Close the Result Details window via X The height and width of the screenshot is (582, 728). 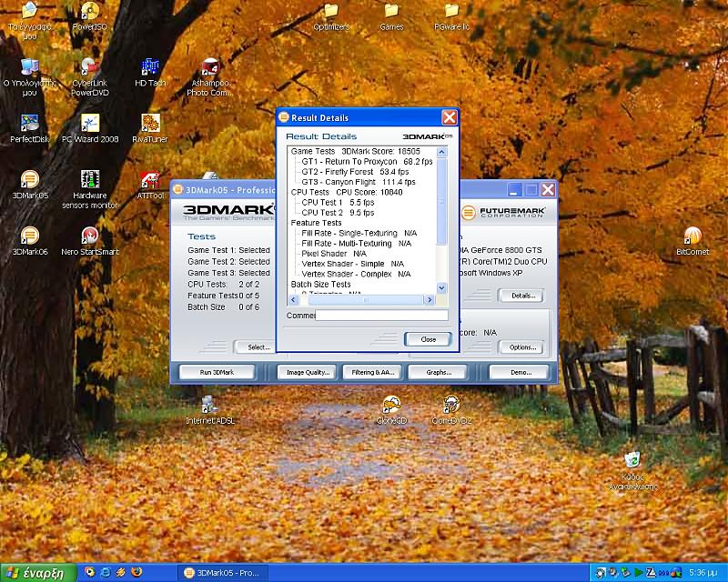tap(449, 117)
